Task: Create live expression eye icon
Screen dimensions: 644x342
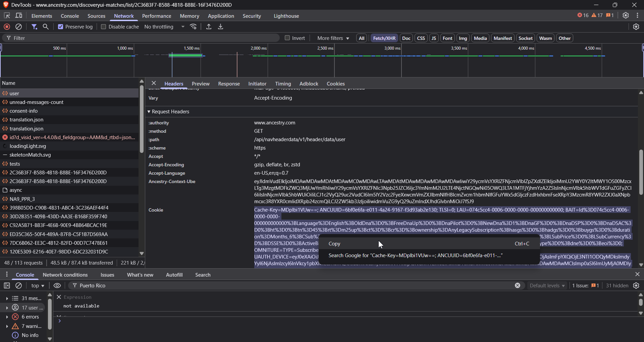Action: [x=57, y=285]
